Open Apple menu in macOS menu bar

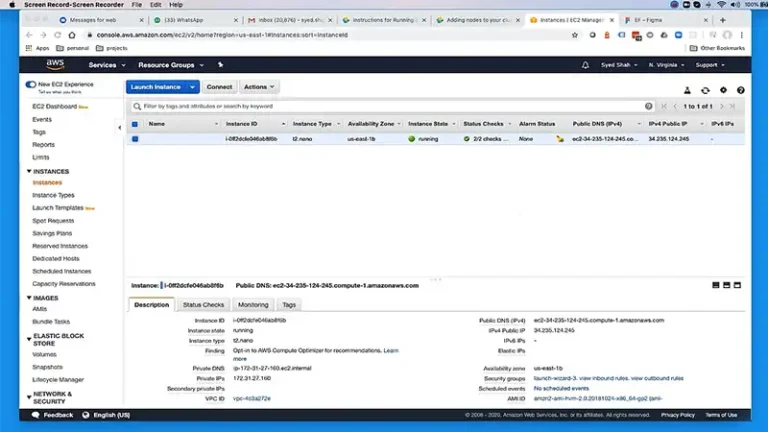point(12,4)
